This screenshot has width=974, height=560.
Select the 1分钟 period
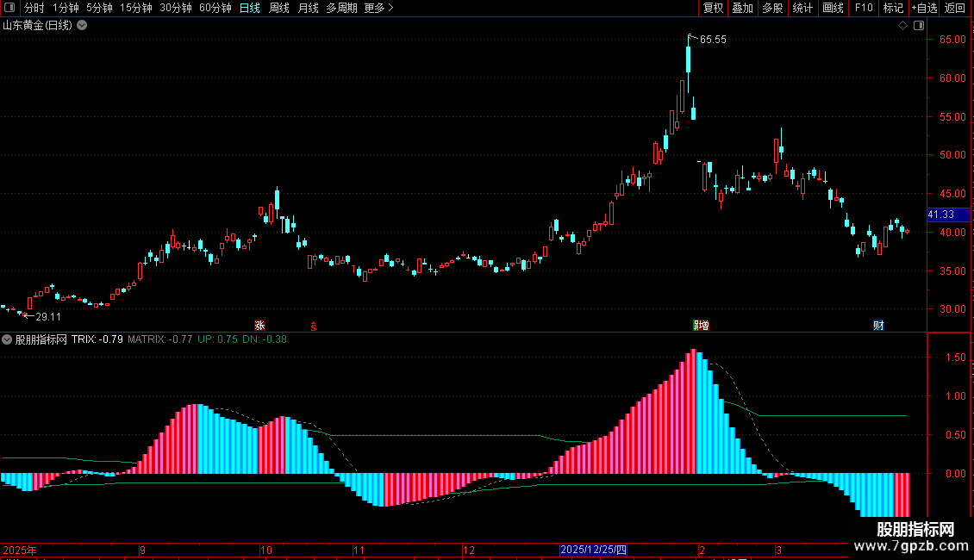tap(66, 8)
